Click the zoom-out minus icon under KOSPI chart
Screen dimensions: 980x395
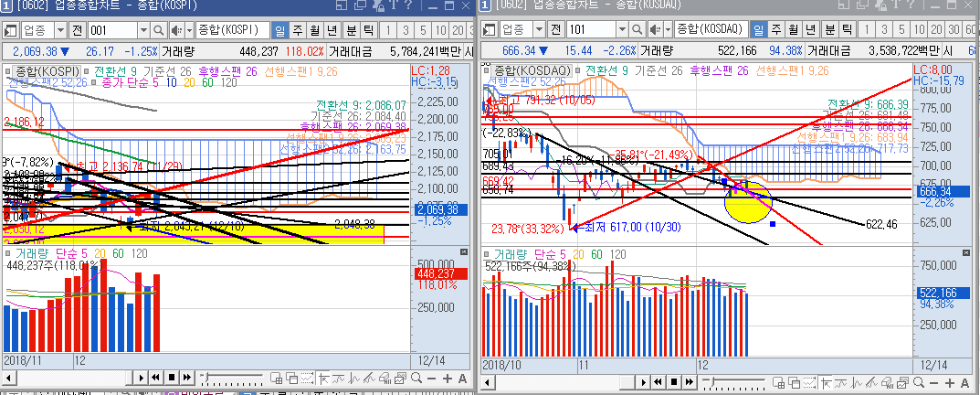point(433,379)
